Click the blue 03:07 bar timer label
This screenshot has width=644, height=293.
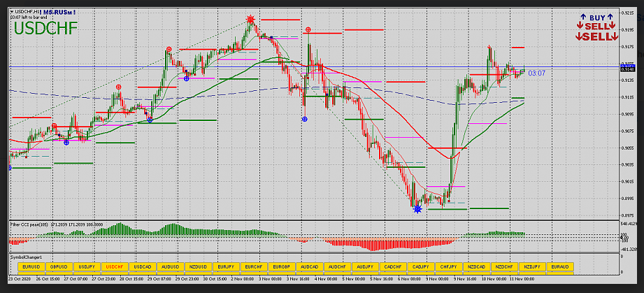[536, 73]
